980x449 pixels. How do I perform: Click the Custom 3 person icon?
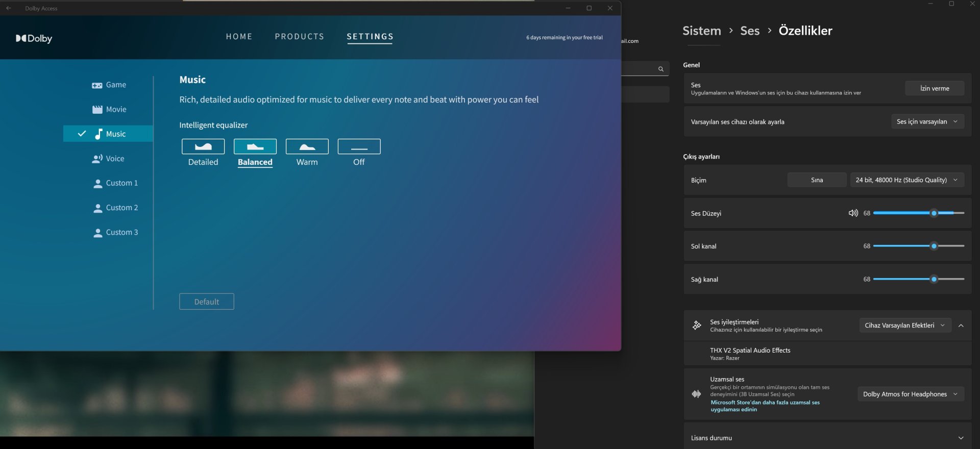98,233
